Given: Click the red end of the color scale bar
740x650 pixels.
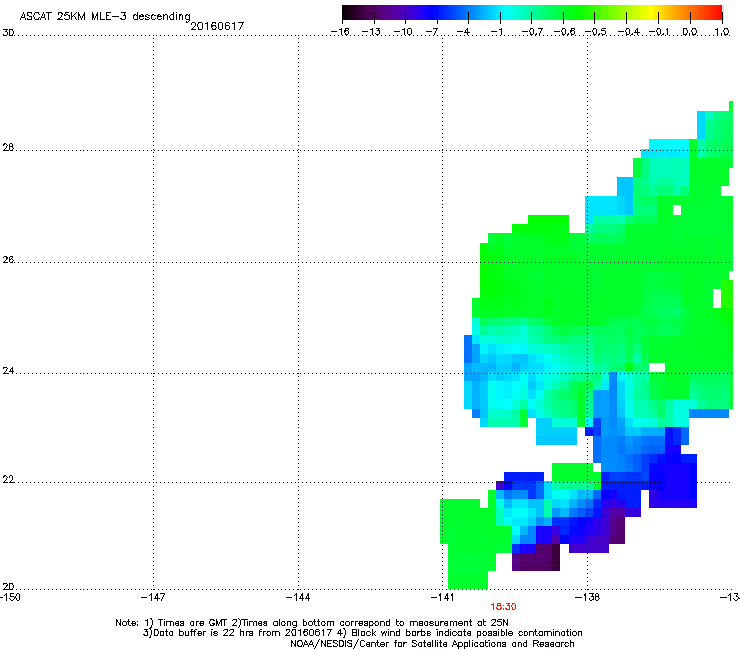Looking at the screenshot, I should [717, 13].
